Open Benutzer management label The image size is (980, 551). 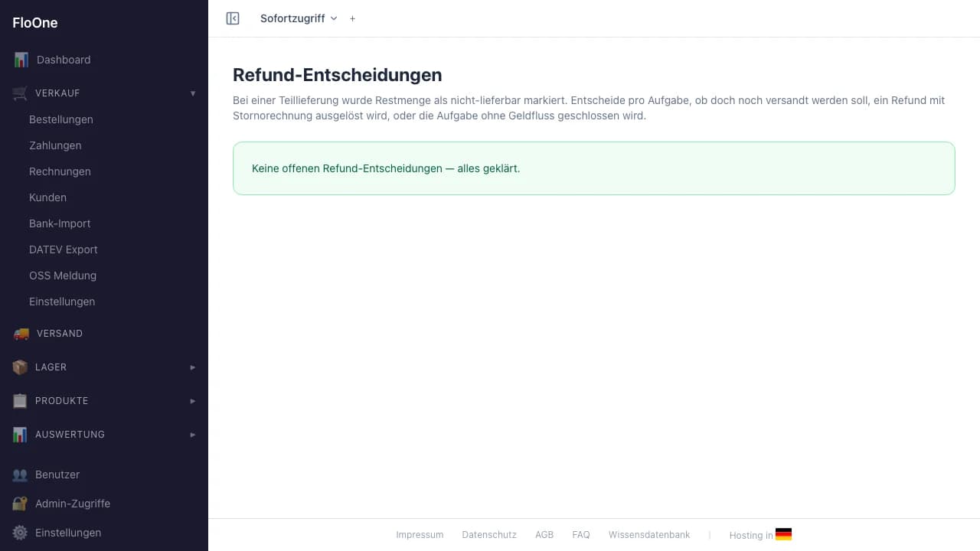[57, 474]
